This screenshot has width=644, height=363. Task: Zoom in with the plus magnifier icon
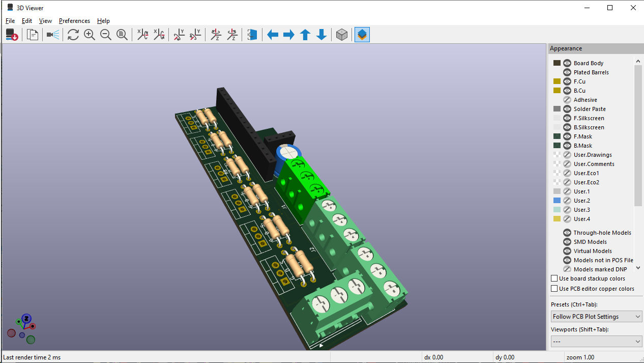(x=90, y=35)
